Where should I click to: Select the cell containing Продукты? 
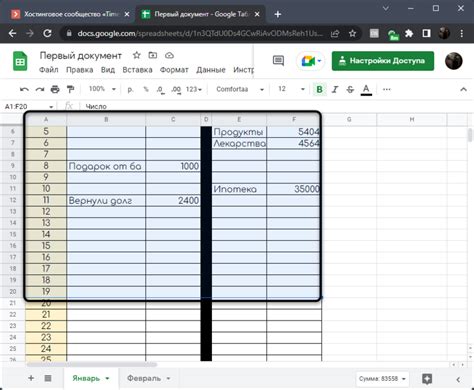(x=239, y=132)
